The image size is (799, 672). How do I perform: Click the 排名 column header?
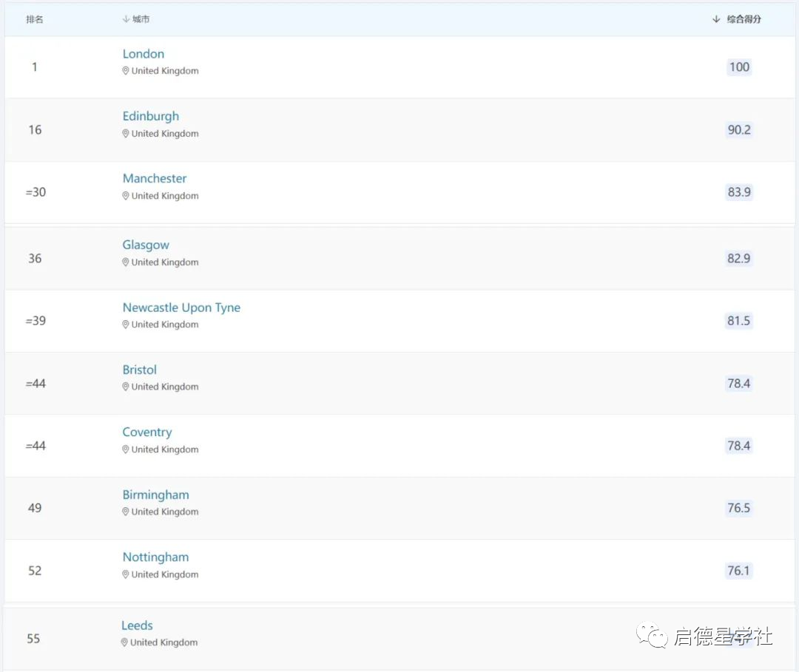pos(35,19)
